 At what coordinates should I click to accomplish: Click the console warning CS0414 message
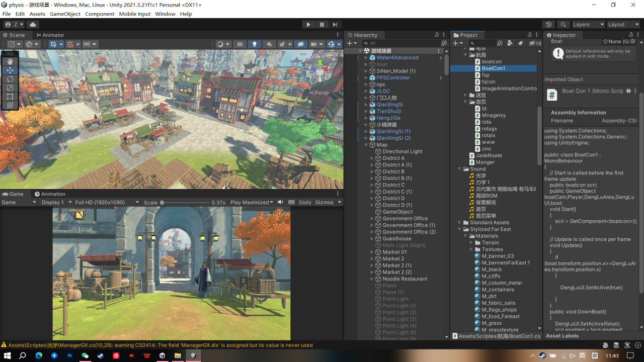click(x=160, y=345)
